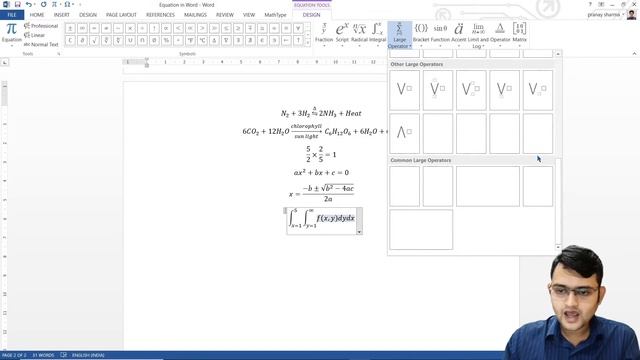
Task: Insert the infinity symbol
Action: coord(82,29)
